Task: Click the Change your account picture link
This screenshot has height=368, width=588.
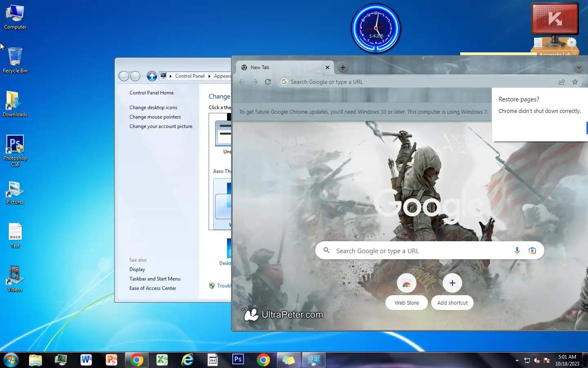Action: tap(161, 126)
